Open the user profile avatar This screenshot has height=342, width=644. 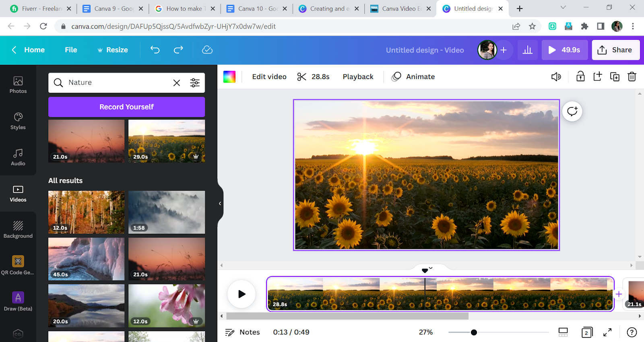pos(487,50)
